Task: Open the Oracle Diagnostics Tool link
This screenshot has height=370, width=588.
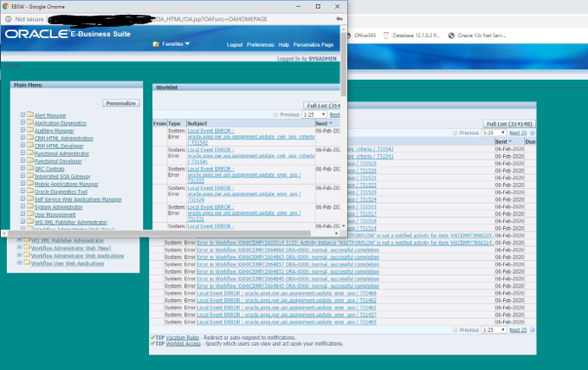Action: point(61,191)
